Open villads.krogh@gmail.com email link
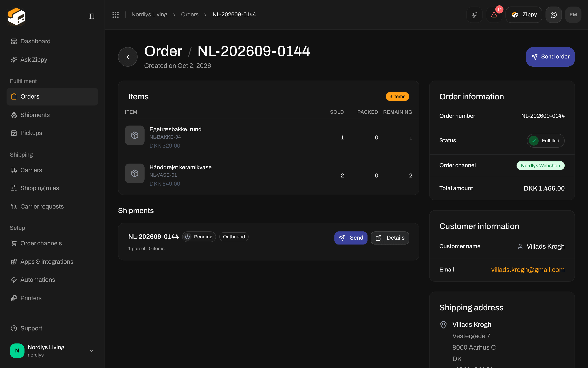The height and width of the screenshot is (368, 588). pyautogui.click(x=528, y=270)
